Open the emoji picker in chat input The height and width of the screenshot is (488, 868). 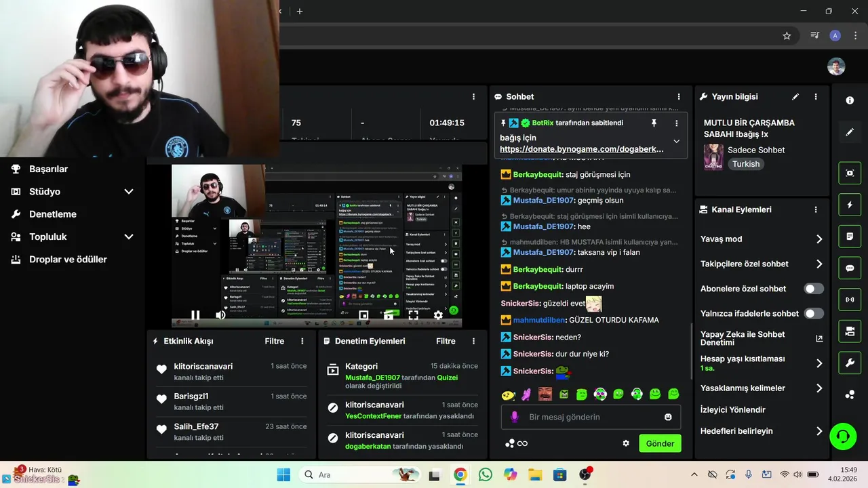[x=668, y=417]
